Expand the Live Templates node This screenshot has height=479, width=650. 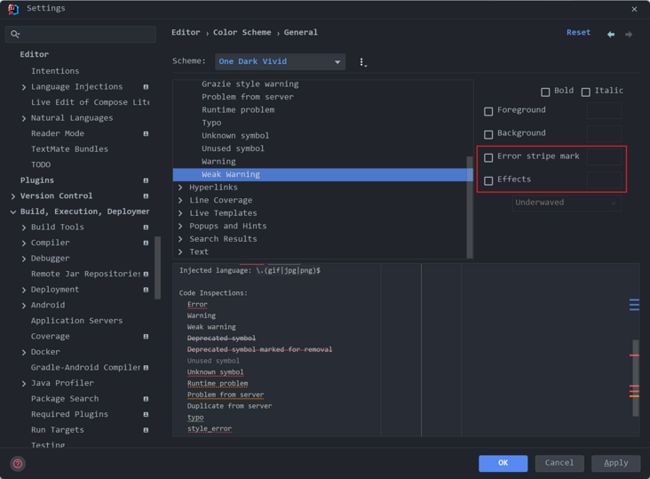tap(180, 213)
